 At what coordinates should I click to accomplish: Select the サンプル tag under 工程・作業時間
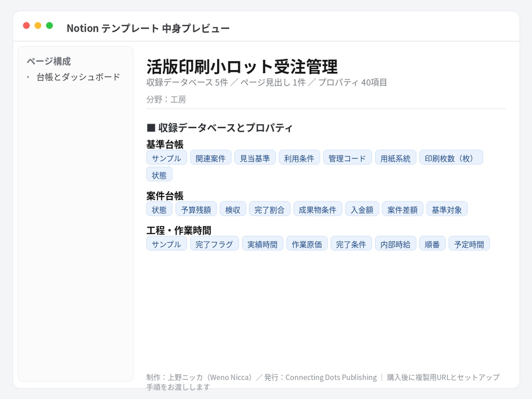(167, 244)
